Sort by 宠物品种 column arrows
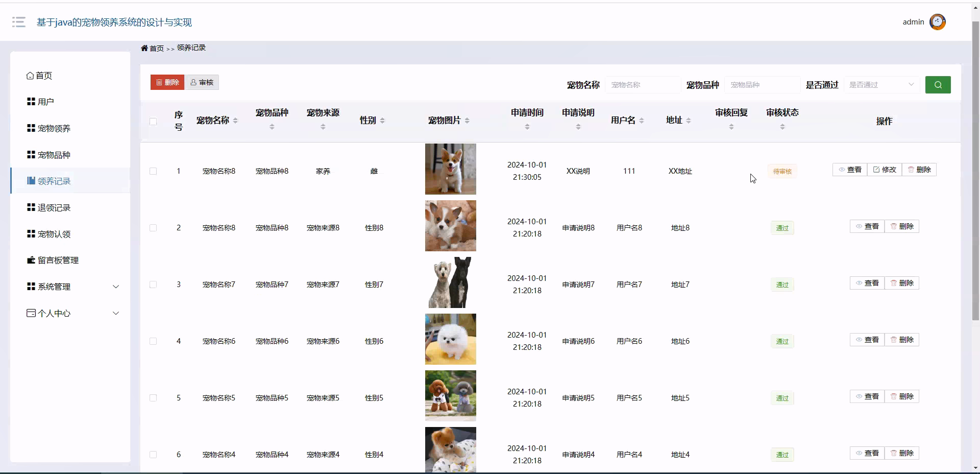The width and height of the screenshot is (980, 474). click(272, 127)
